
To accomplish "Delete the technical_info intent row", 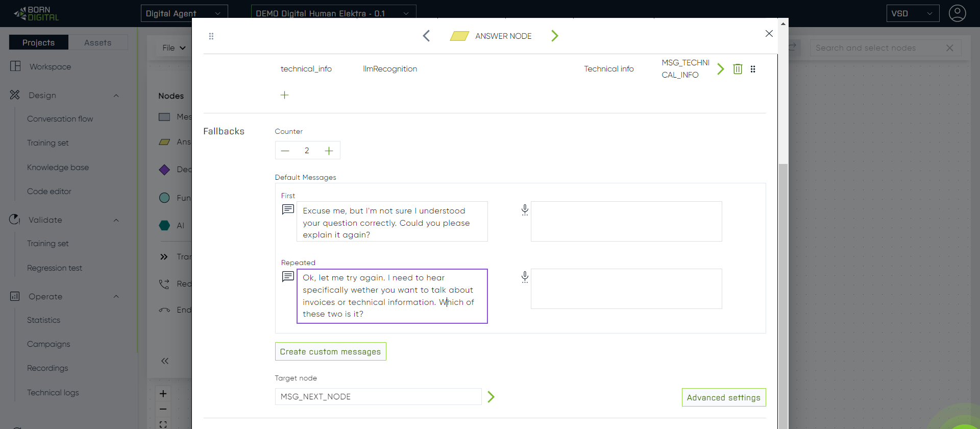I will (x=738, y=69).
